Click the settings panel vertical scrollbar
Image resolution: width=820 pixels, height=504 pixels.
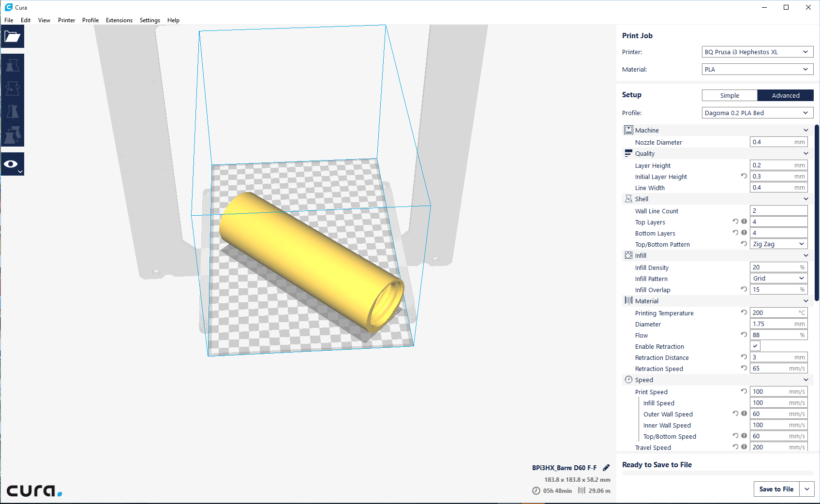point(817,213)
